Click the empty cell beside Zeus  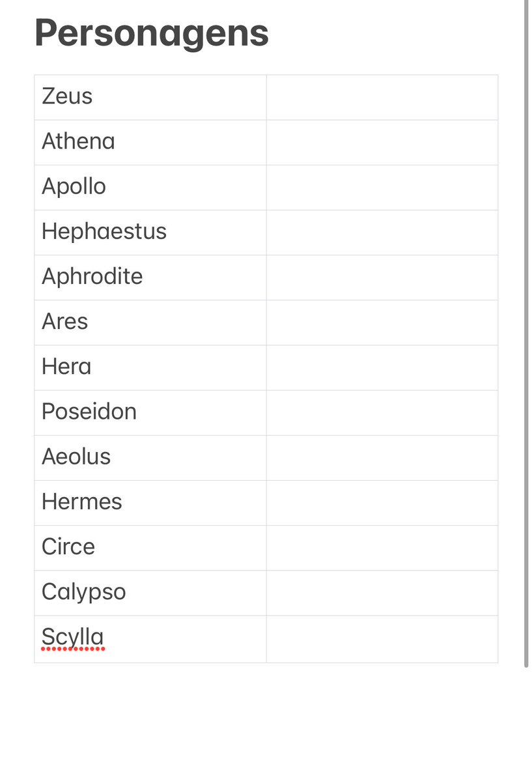point(382,98)
